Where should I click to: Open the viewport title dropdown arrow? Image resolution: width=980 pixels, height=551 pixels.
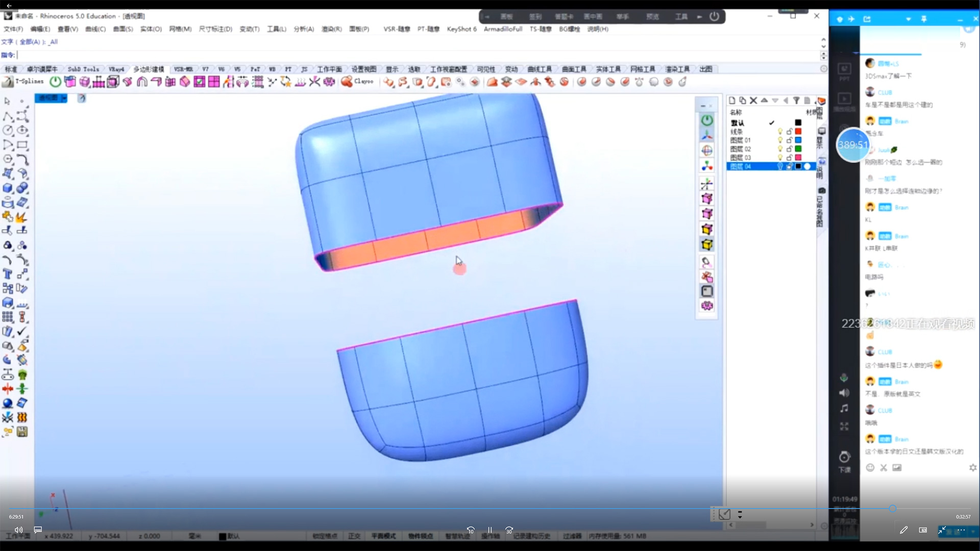(x=64, y=98)
